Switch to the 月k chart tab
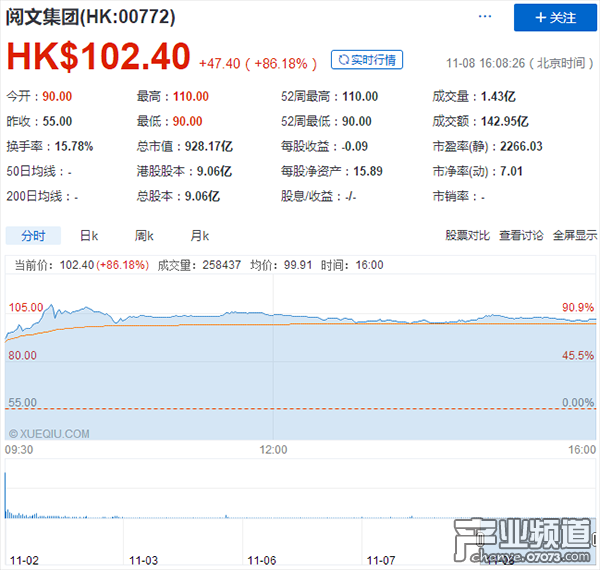This screenshot has width=600, height=570. [x=200, y=235]
